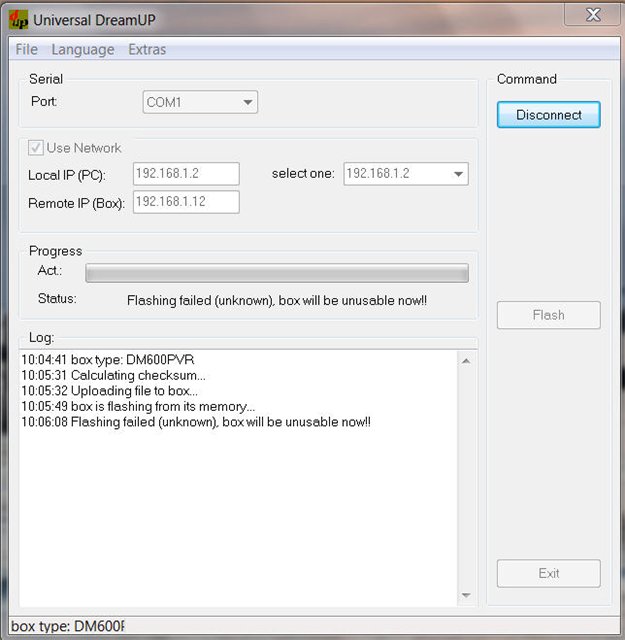Image resolution: width=625 pixels, height=640 pixels.
Task: Open the Extras menu
Action: tap(147, 49)
